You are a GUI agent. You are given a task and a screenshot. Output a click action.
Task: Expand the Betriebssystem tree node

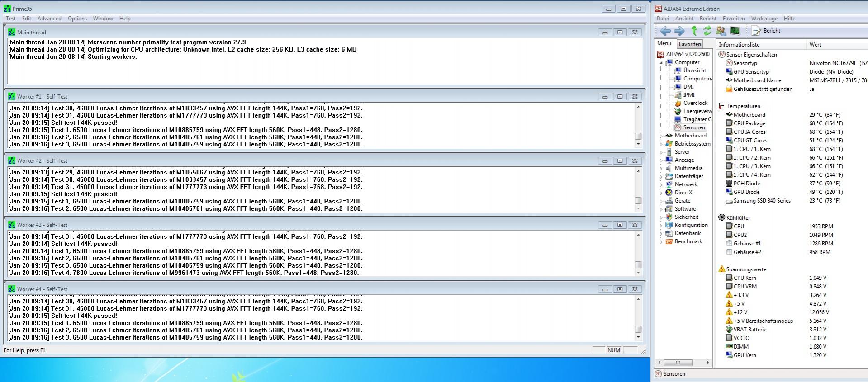(661, 144)
